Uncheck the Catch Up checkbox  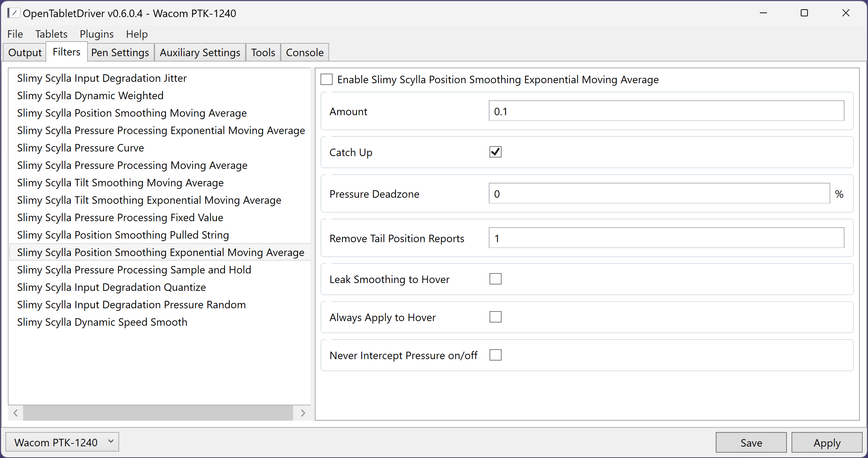495,152
